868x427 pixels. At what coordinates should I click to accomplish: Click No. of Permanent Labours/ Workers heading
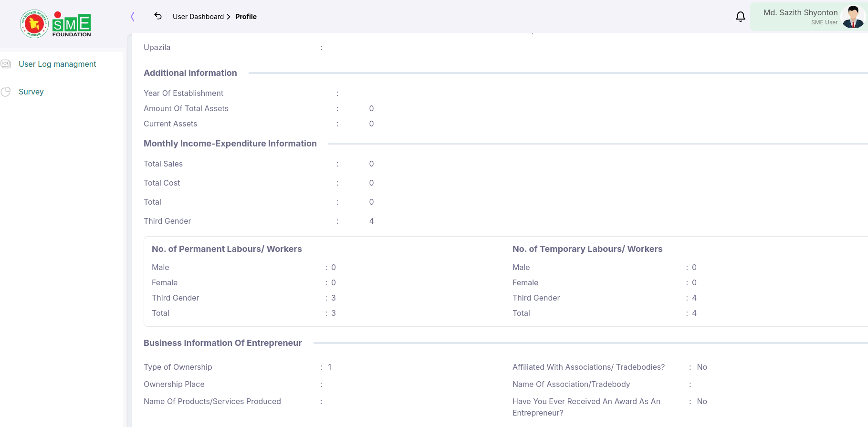pyautogui.click(x=227, y=249)
